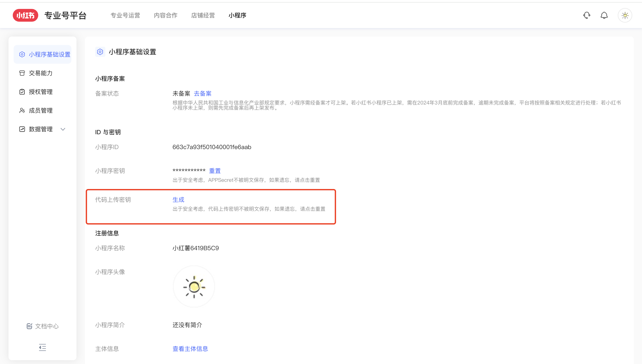Viewport: 642px width, 364px height.
Task: Click the 小程序名称 label
Action: point(110,248)
